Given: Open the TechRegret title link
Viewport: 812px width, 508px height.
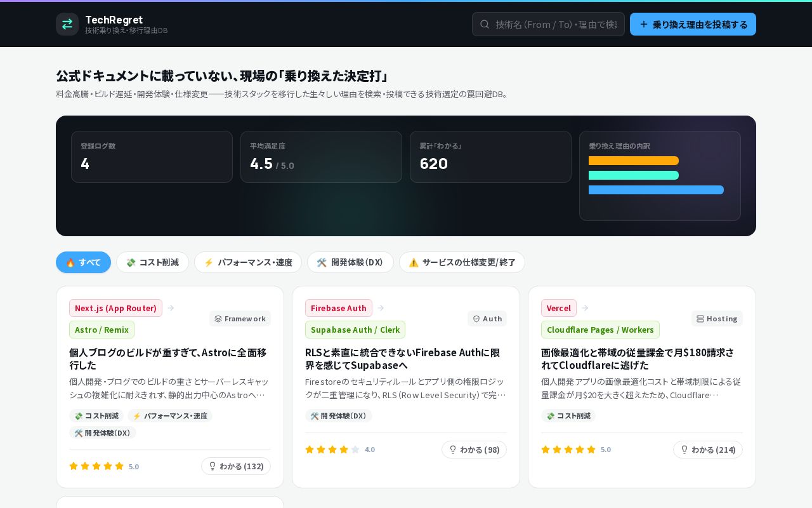Looking at the screenshot, I should click(114, 20).
